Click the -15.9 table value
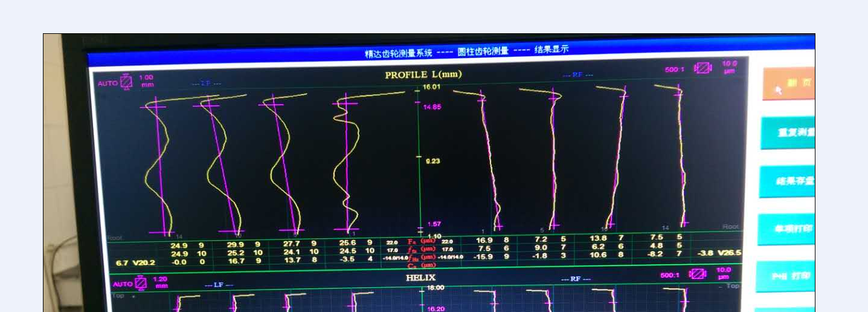Image resolution: width=868 pixels, height=312 pixels. point(483,256)
